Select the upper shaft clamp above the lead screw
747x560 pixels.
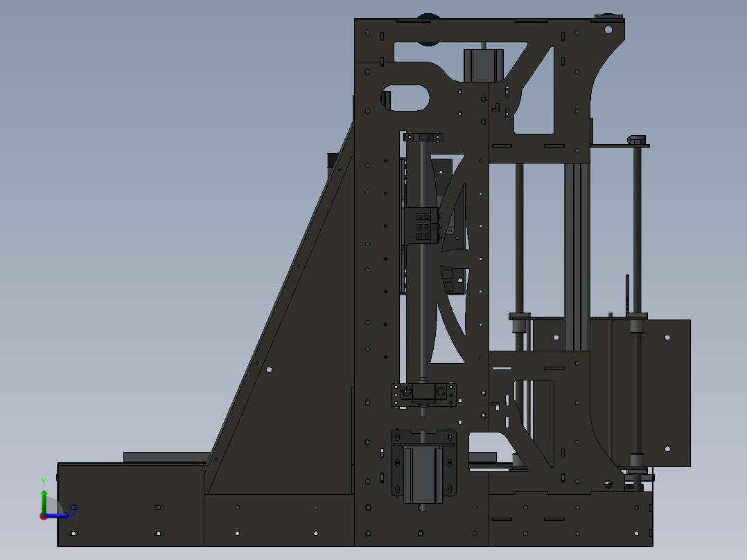pyautogui.click(x=423, y=137)
